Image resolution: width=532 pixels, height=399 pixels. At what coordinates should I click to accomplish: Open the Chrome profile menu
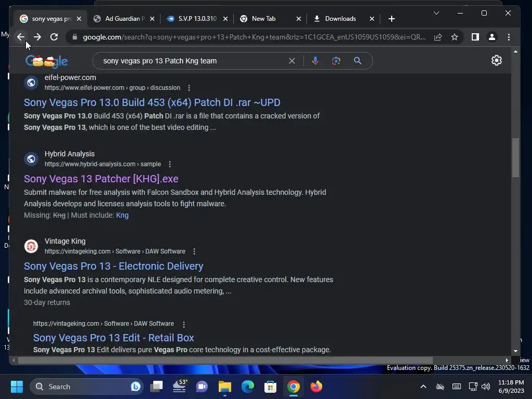click(x=492, y=37)
